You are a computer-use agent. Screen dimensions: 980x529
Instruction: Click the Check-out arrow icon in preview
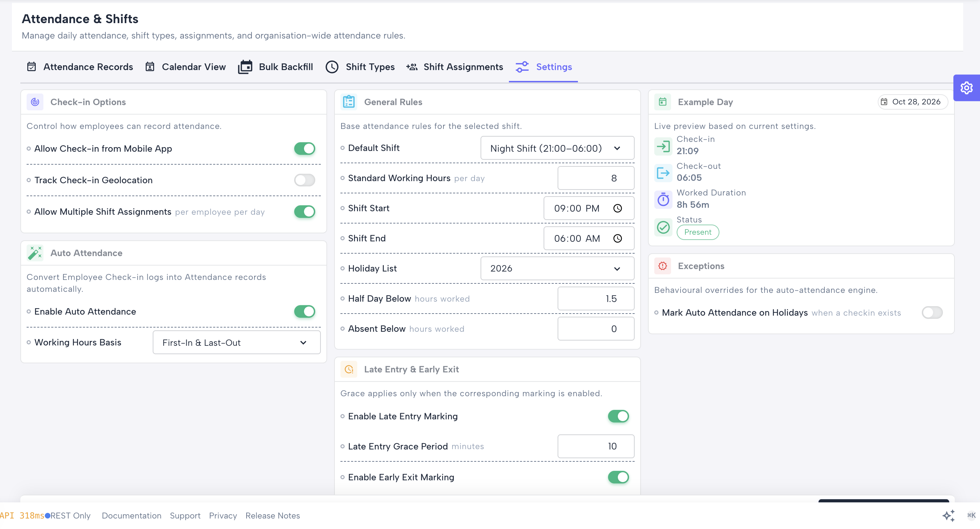click(663, 173)
